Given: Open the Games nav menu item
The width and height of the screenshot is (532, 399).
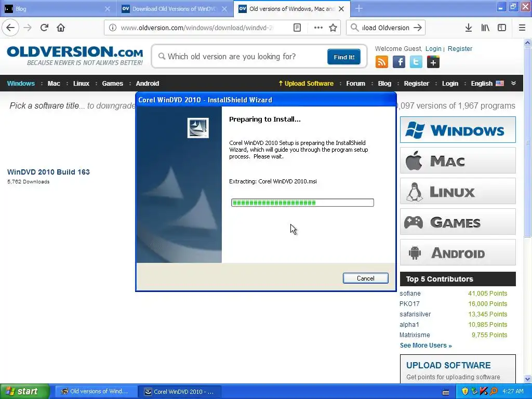Looking at the screenshot, I should click(113, 84).
